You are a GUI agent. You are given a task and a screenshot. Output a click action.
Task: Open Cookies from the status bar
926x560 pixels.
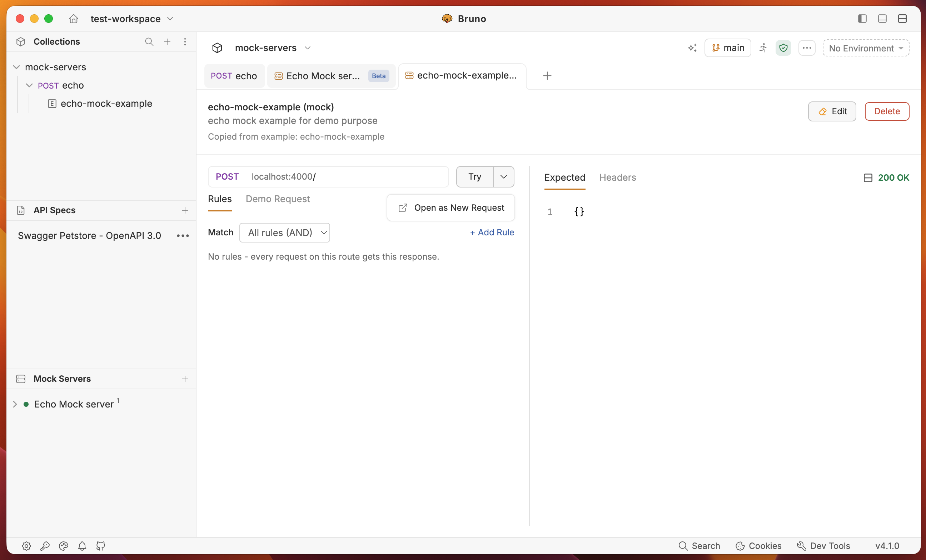tap(758, 546)
